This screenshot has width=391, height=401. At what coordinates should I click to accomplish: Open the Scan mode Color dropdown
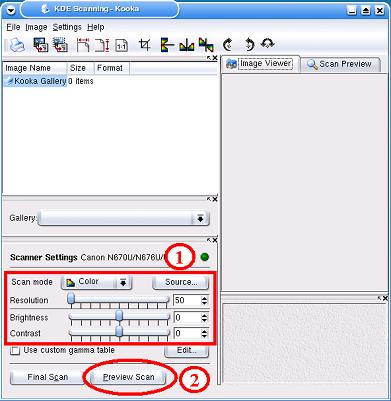[96, 282]
